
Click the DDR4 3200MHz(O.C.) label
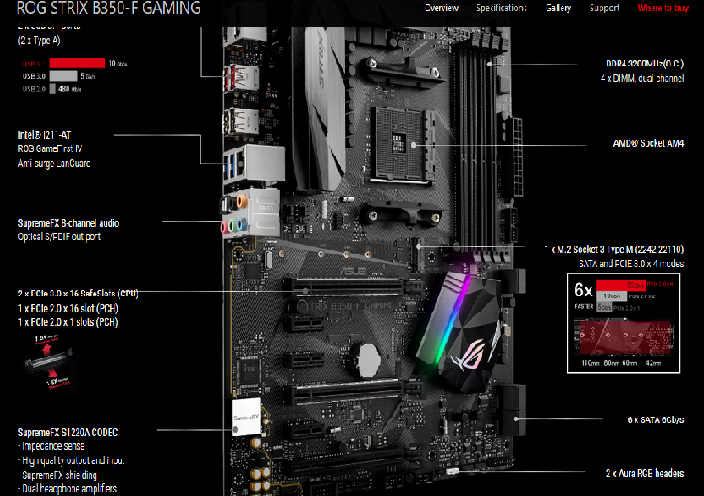[645, 64]
